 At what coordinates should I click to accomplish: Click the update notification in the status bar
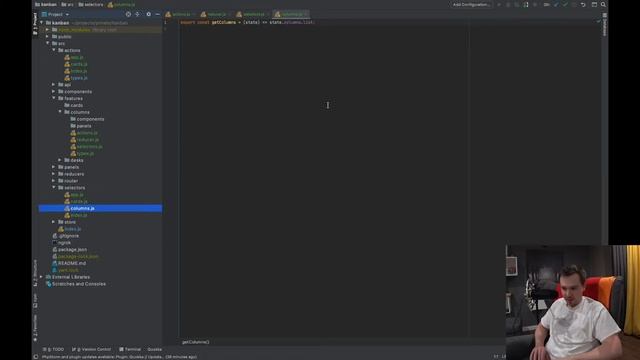click(119, 357)
